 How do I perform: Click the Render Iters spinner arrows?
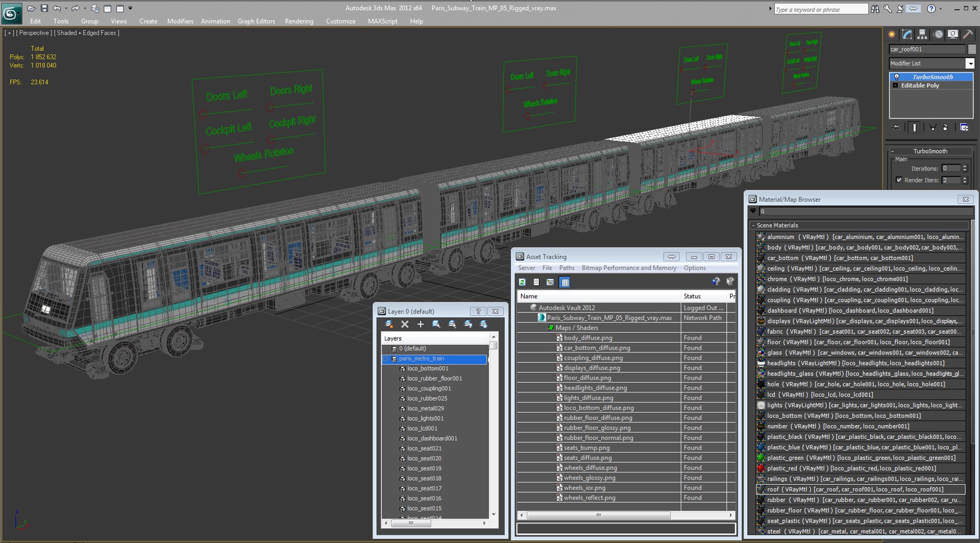click(x=965, y=180)
